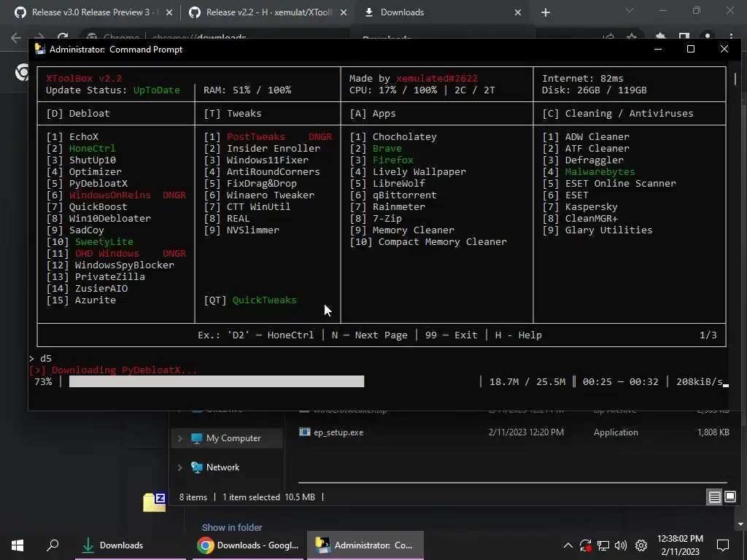Click Chrome profile avatar icon
The width and height of the screenshot is (747, 560).
pos(708,37)
